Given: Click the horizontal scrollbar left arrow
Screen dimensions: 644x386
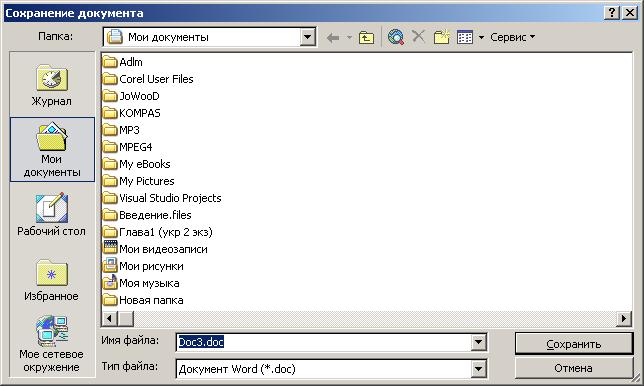Looking at the screenshot, I should (109, 318).
